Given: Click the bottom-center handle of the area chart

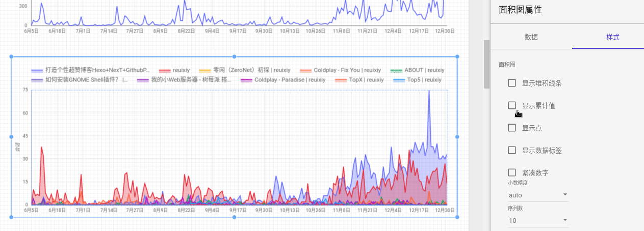Looking at the screenshot, I should (x=234, y=217).
